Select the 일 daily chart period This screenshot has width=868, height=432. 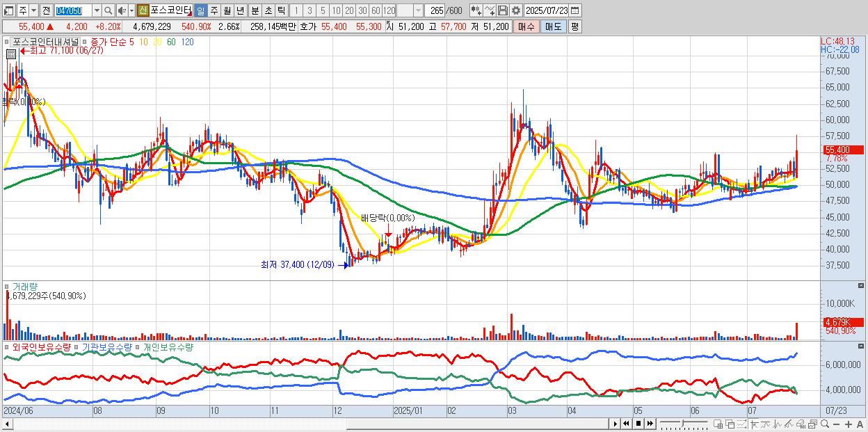click(200, 10)
